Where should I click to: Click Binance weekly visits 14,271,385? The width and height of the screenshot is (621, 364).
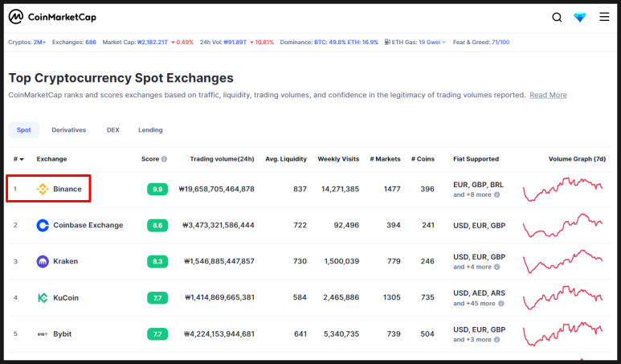coord(340,189)
